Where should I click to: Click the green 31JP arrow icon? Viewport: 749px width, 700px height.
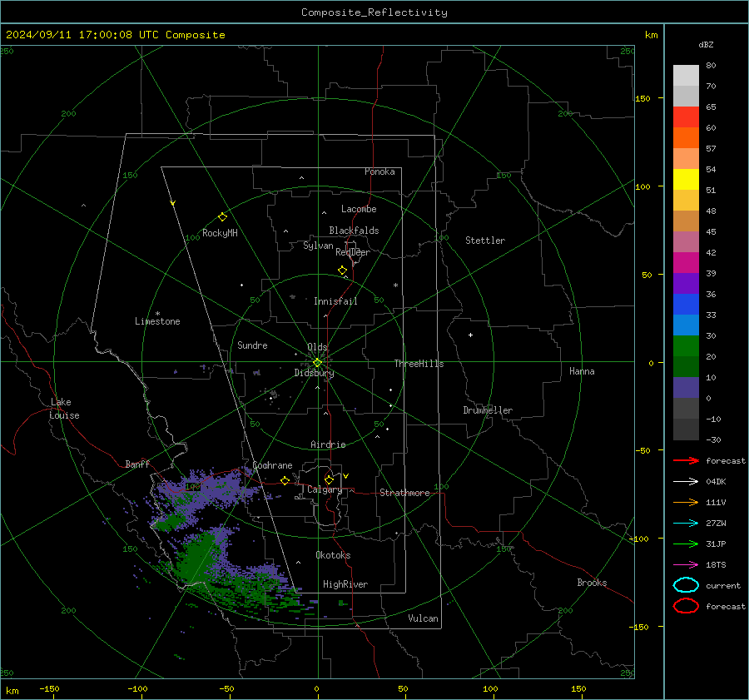click(686, 544)
